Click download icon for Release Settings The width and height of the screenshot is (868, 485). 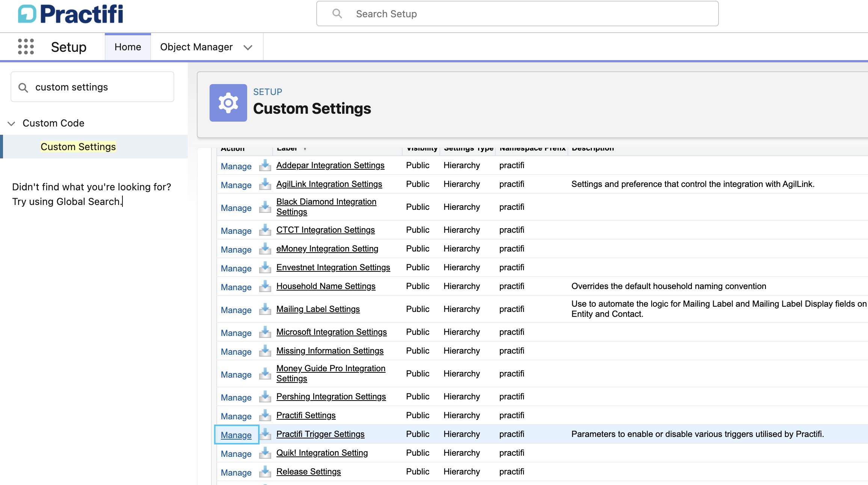point(265,471)
